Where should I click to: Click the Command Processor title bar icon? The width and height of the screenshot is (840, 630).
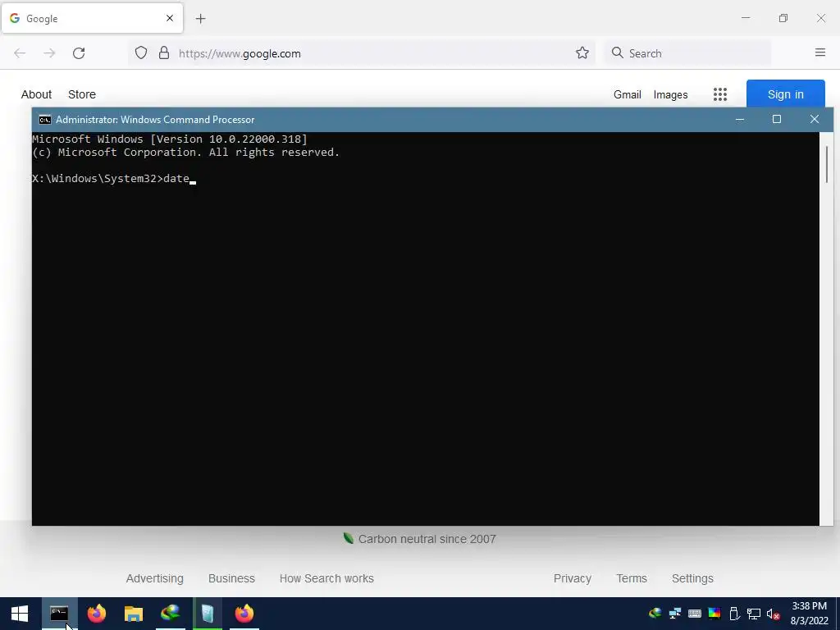[x=45, y=120]
